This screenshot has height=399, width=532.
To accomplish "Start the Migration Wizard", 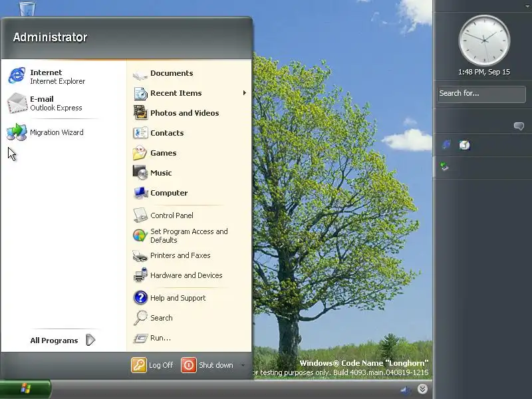I will pyautogui.click(x=17, y=132).
